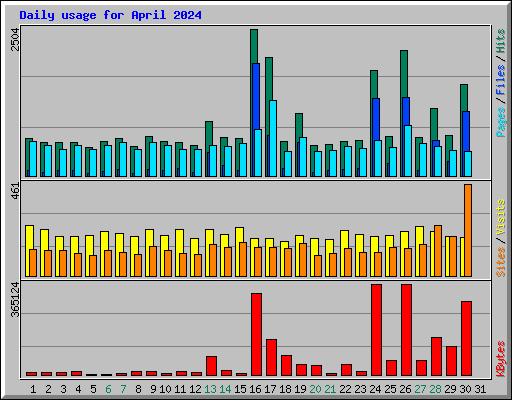This screenshot has height=400, width=512.
Task: Click the blue 'Files' legend label
Action: (500, 80)
